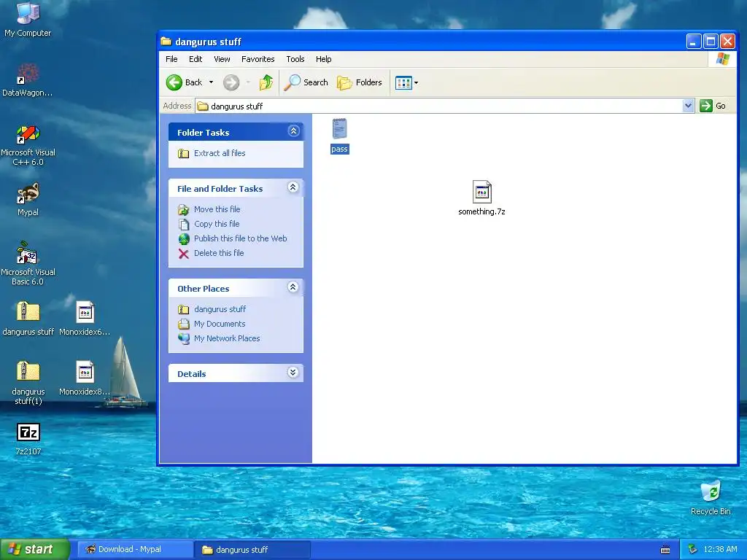Switch to Download - Mypal taskbar button
Screen dimensions: 747x560
point(135,549)
